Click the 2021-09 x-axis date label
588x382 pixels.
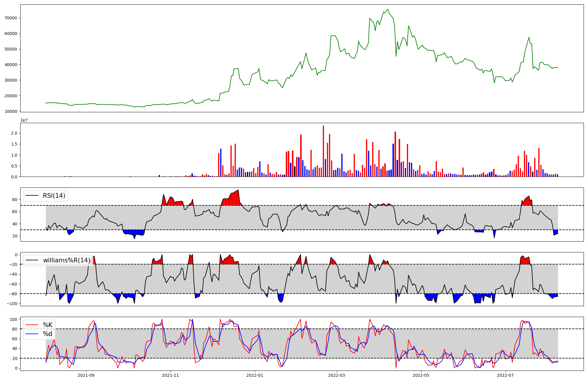click(86, 375)
